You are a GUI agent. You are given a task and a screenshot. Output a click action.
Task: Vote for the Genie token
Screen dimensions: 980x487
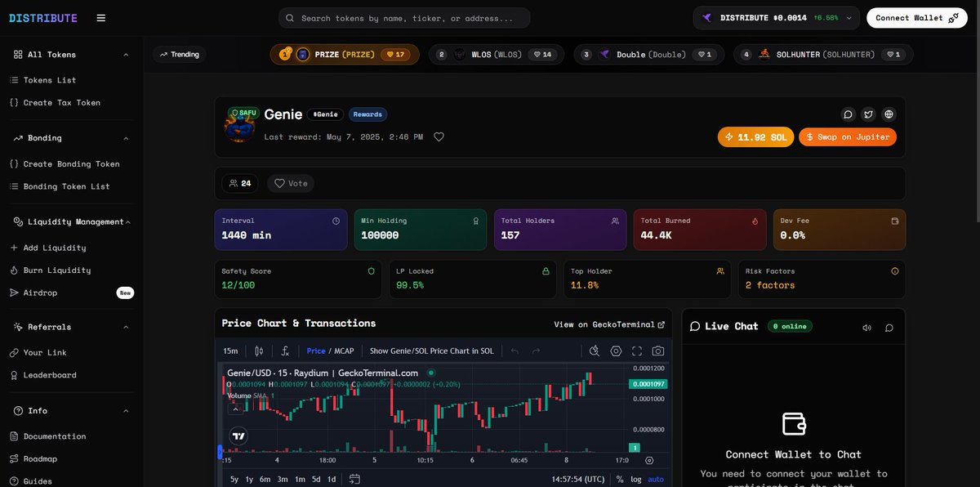291,183
